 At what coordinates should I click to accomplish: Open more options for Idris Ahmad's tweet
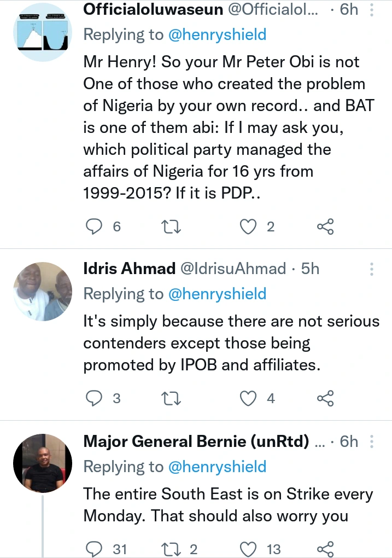pyautogui.click(x=372, y=269)
